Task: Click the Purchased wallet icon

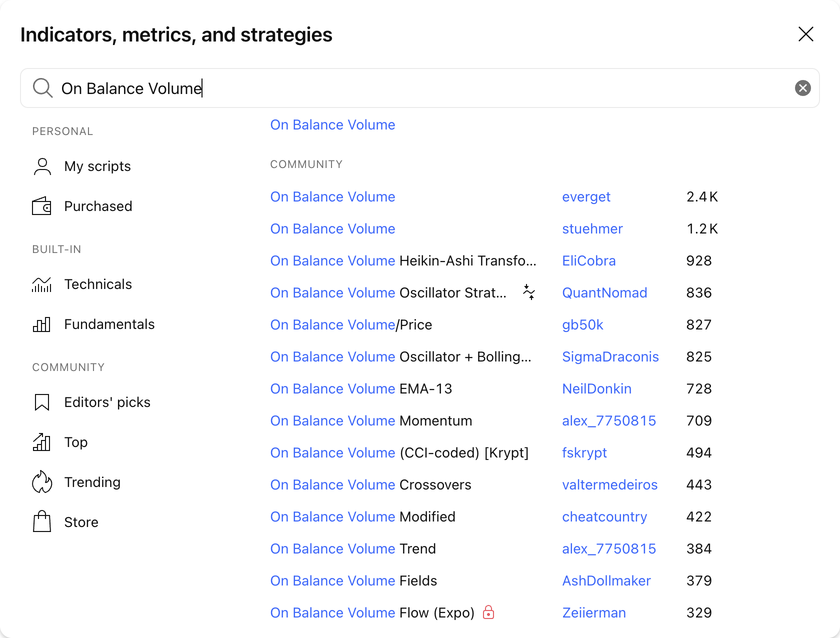Action: (42, 206)
